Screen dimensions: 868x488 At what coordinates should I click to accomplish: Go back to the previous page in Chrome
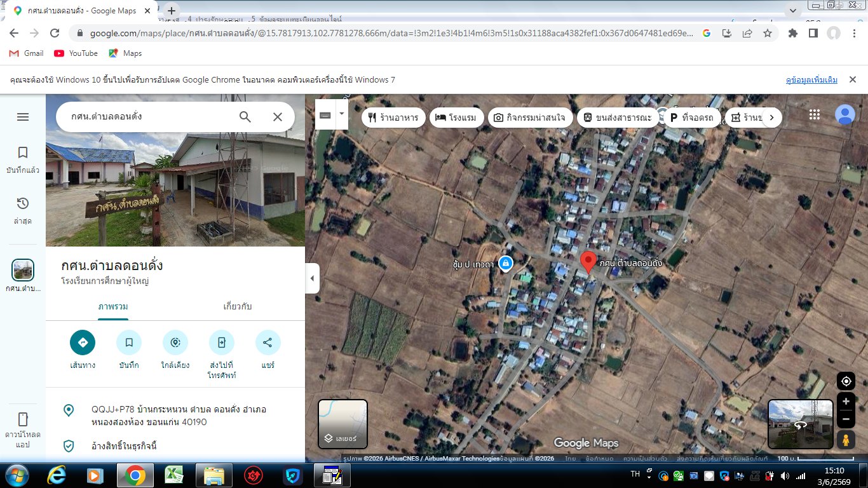pyautogui.click(x=15, y=33)
